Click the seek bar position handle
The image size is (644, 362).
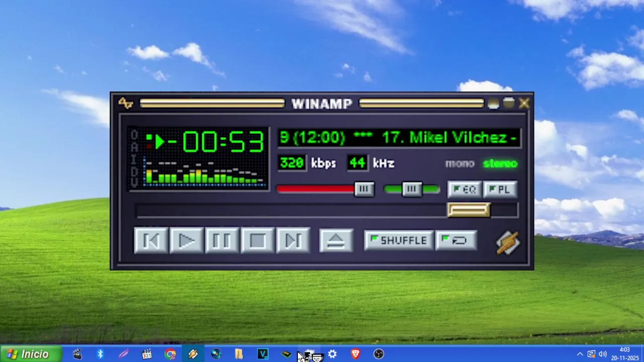pos(469,210)
